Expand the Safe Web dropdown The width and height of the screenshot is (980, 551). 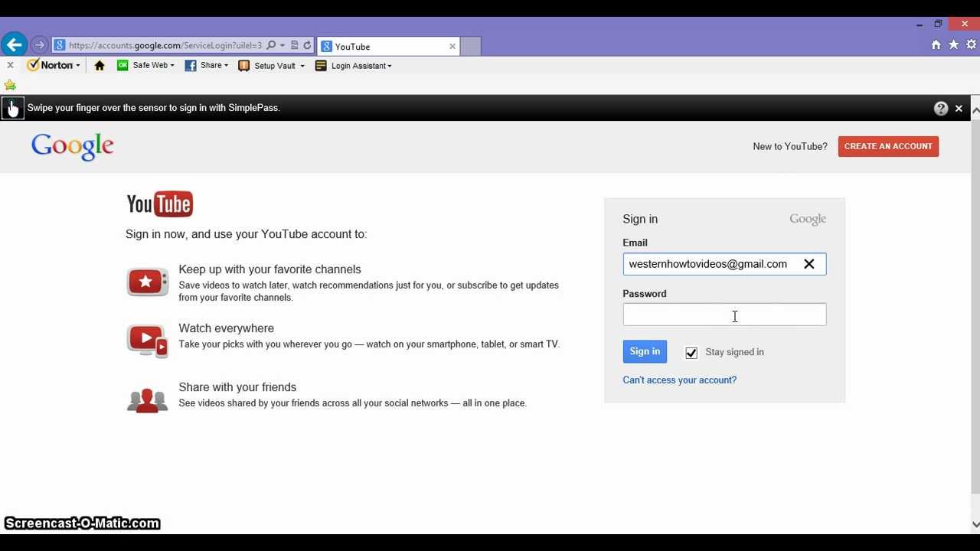click(172, 66)
